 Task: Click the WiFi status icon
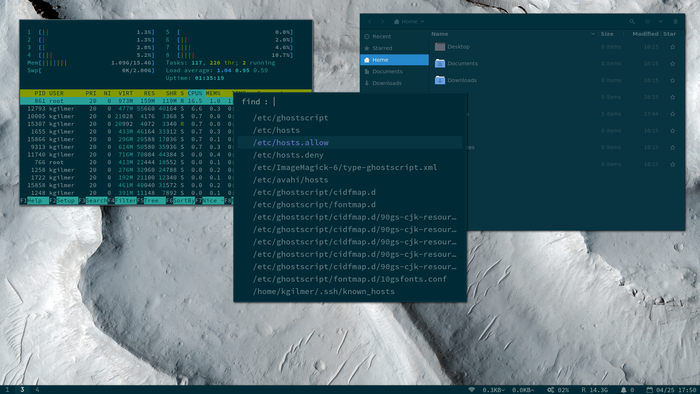coord(471,390)
